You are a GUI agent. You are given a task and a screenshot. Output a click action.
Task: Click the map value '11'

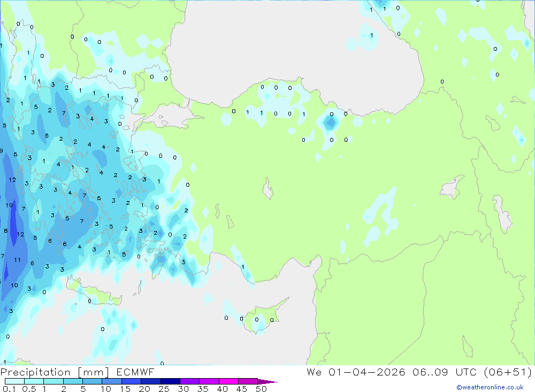[18, 260]
